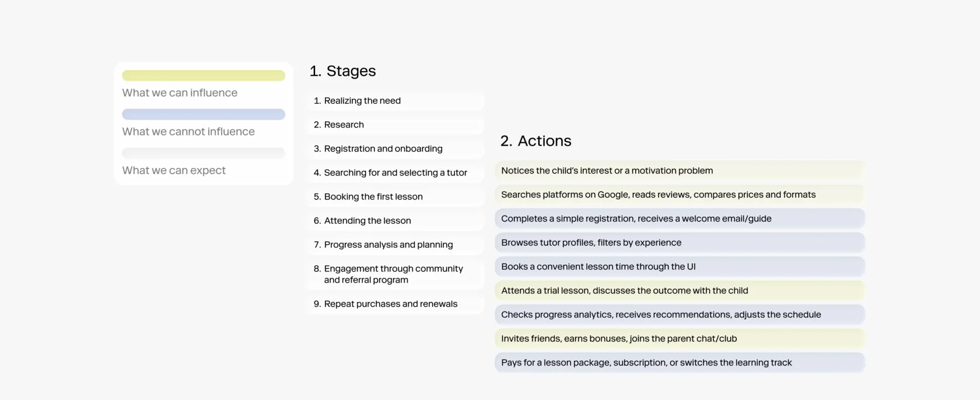The image size is (980, 400).
Task: Select 'Searching for and selecting a tutor'
Action: (x=395, y=173)
